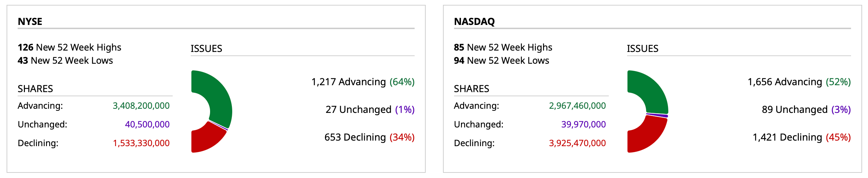Click NYSE 126 New 52 Week Highs
The height and width of the screenshot is (178, 868).
coord(70,47)
